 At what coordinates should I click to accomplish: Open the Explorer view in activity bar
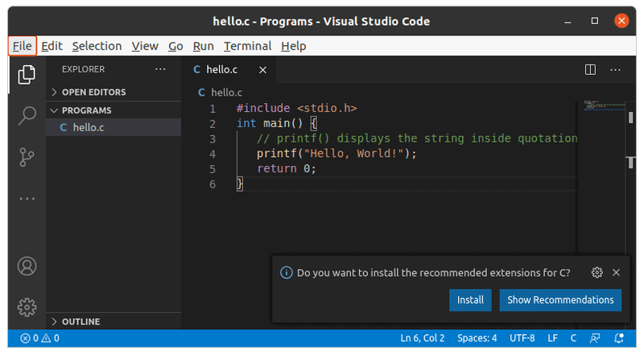tap(27, 74)
